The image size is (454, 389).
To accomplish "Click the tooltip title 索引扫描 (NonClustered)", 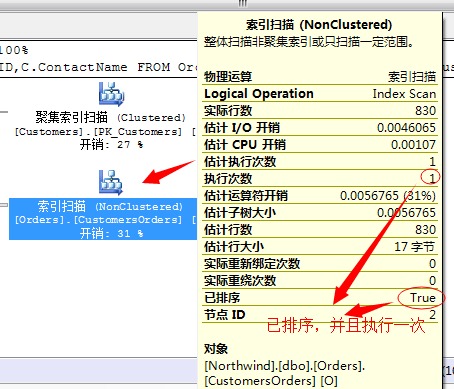I will (319, 25).
